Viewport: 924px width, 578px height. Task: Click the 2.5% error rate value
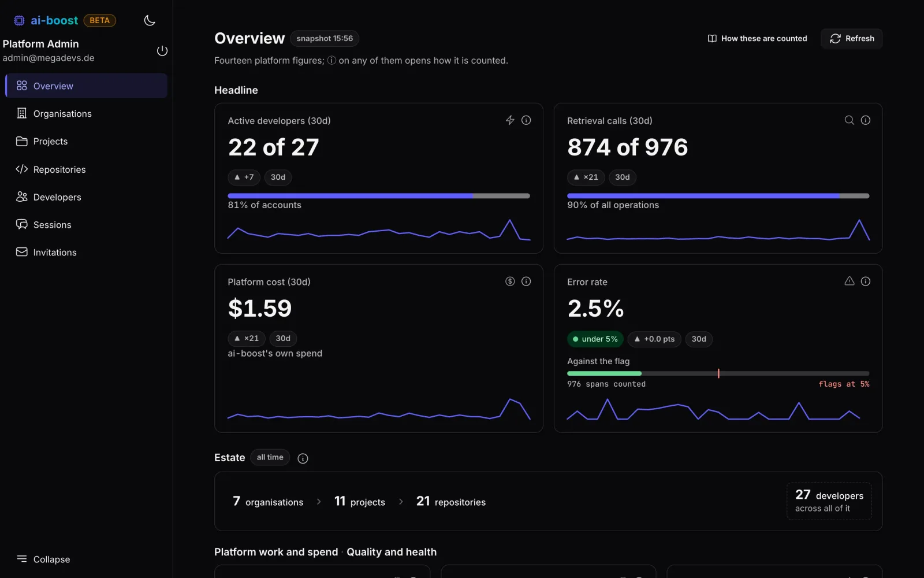click(596, 308)
